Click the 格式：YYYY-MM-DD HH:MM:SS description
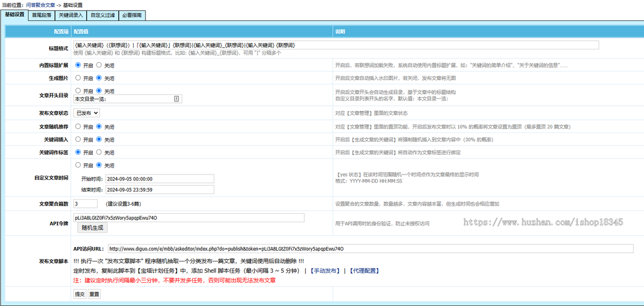The image size is (644, 306). [369, 181]
